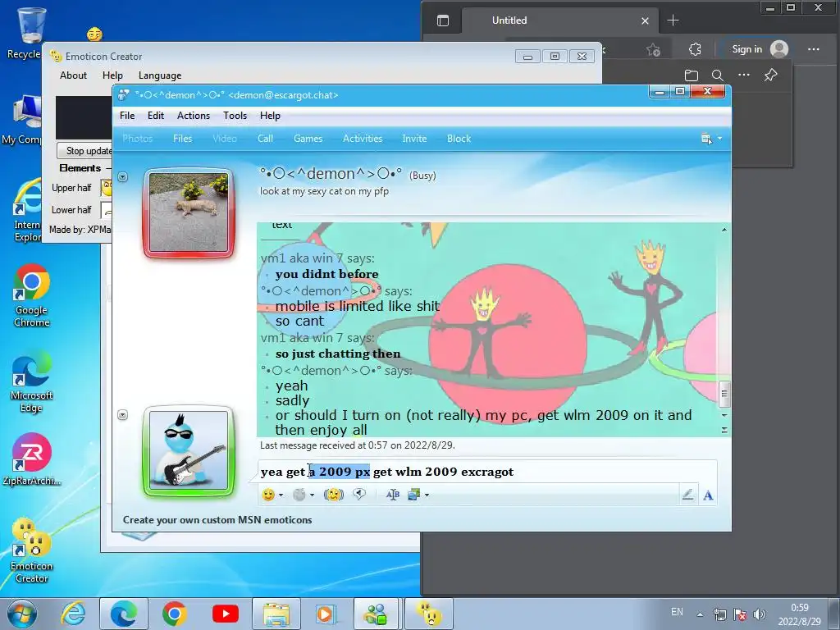Open the background picture icon
This screenshot has width=840, height=630.
click(x=414, y=495)
